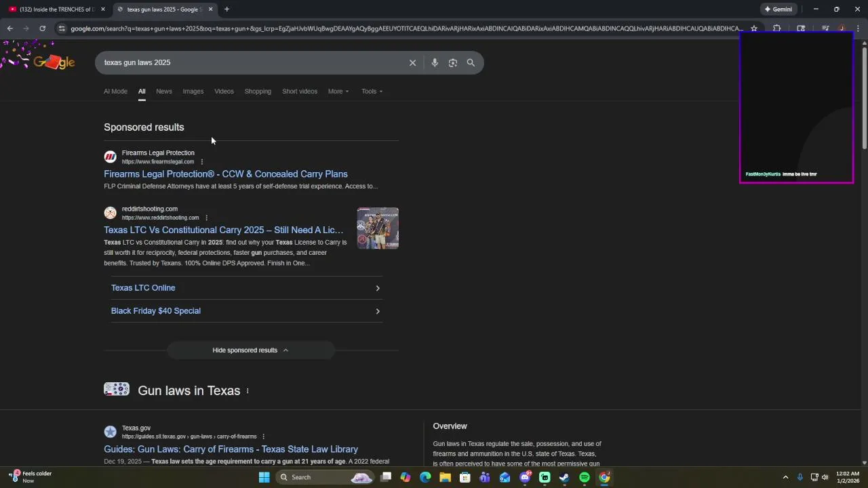This screenshot has height=488, width=868.
Task: Open more options for reddirtshooting.com ad
Action: click(x=206, y=218)
